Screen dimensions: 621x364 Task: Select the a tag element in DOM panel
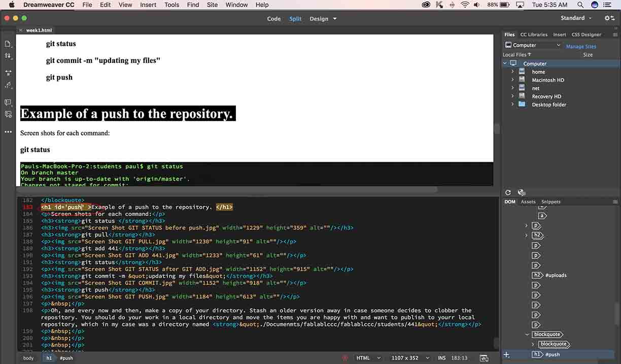[542, 215]
